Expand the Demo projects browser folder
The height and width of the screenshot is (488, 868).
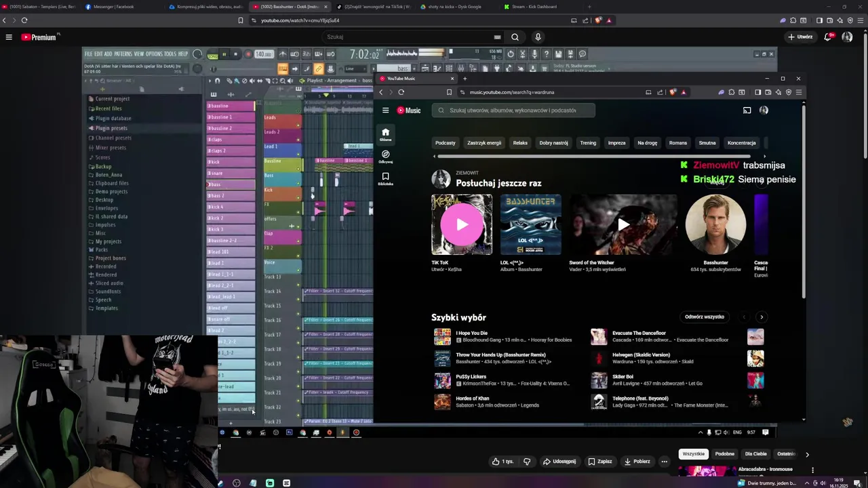pos(111,192)
